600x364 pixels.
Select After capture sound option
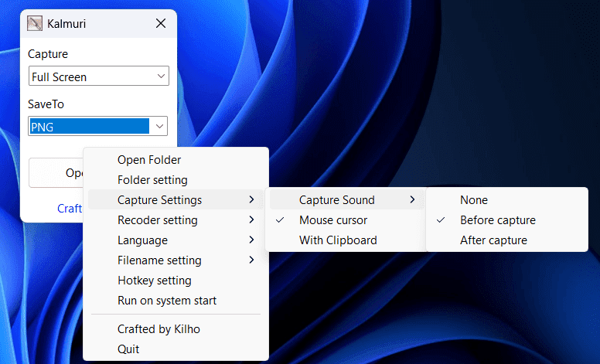(507, 240)
